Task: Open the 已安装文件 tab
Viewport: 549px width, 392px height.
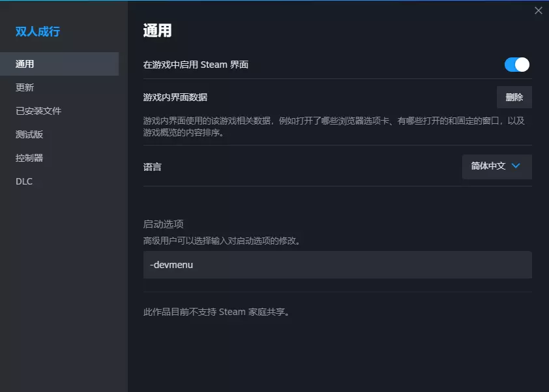Action: pos(38,111)
